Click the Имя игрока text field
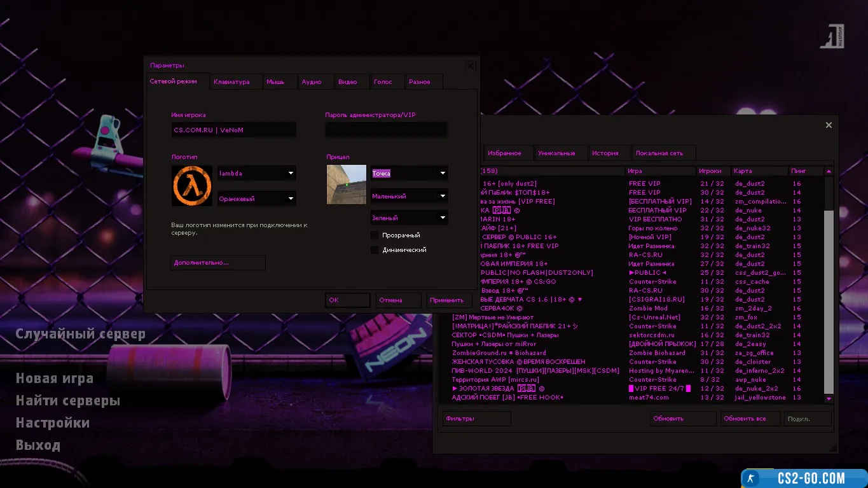Screen dimensions: 868x488 (233, 130)
